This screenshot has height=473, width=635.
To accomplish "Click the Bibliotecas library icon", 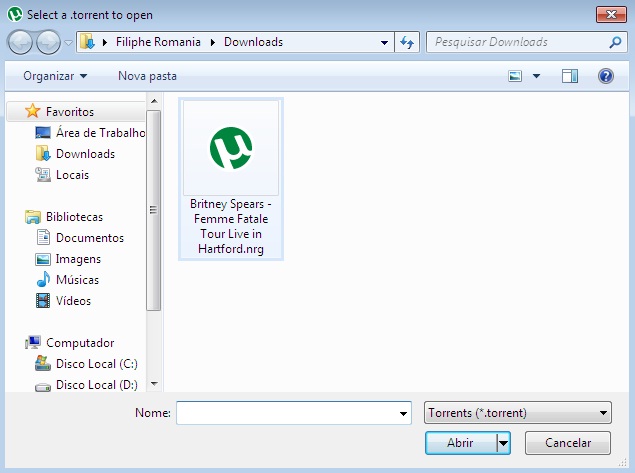I will coord(33,217).
